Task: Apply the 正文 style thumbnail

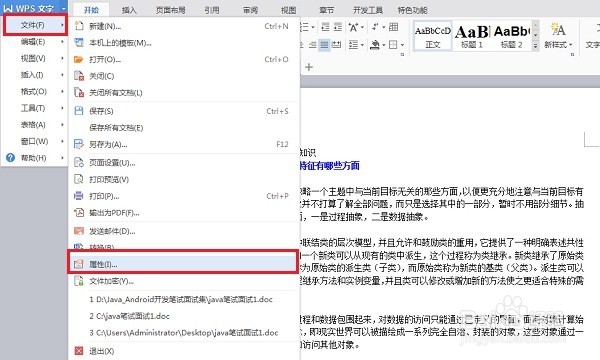Action: 433,36
